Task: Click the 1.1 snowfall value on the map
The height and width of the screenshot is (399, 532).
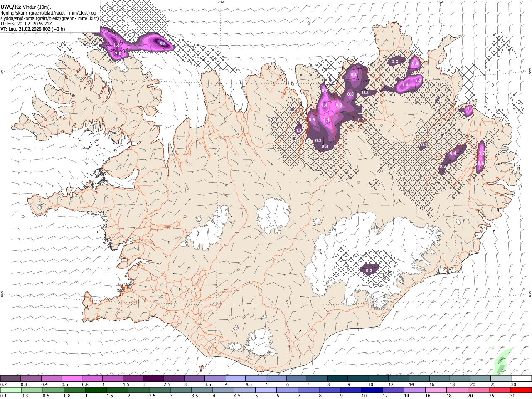Action: click(326, 121)
